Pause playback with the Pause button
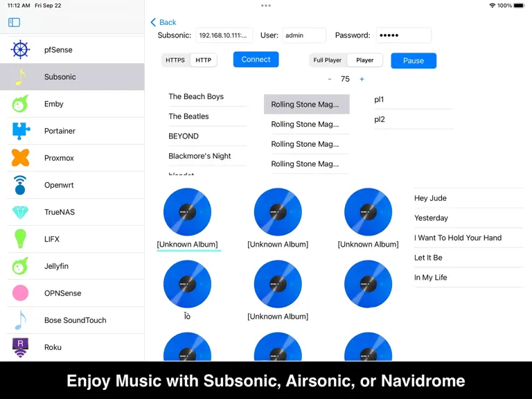532x399 pixels. [x=414, y=61]
